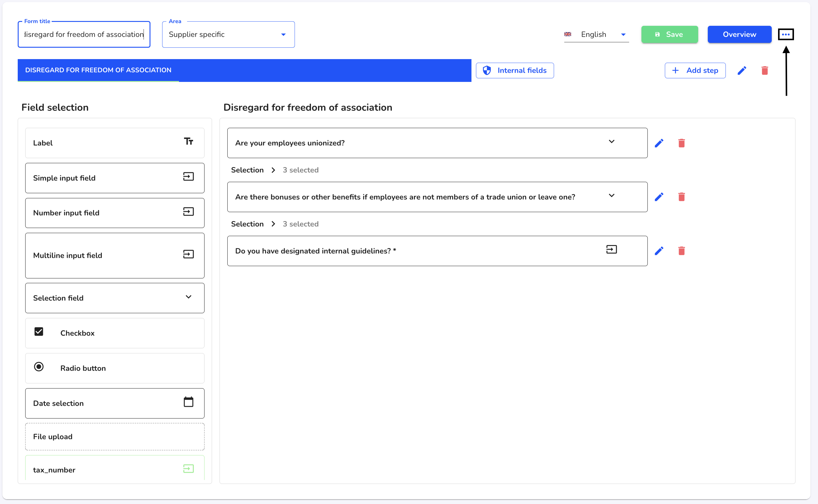
Task: Select the Disregard for Freedom of Association step tab
Action: pos(98,70)
